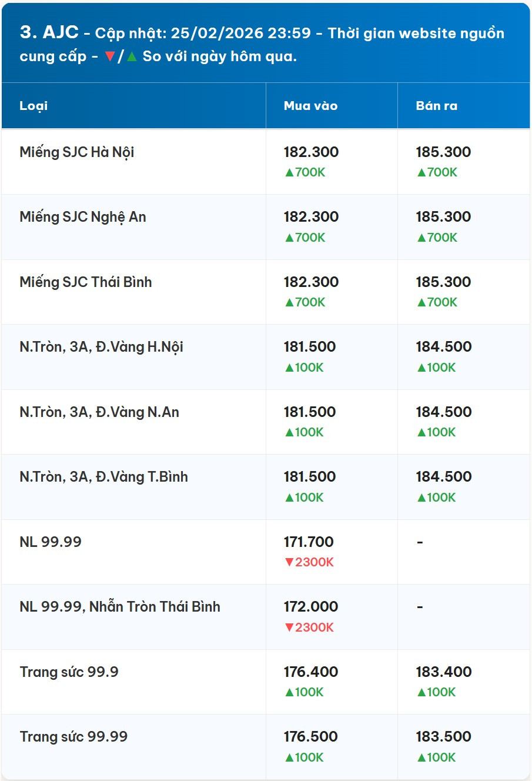
Task: Select the 'Loại' column header
Action: pos(34,106)
